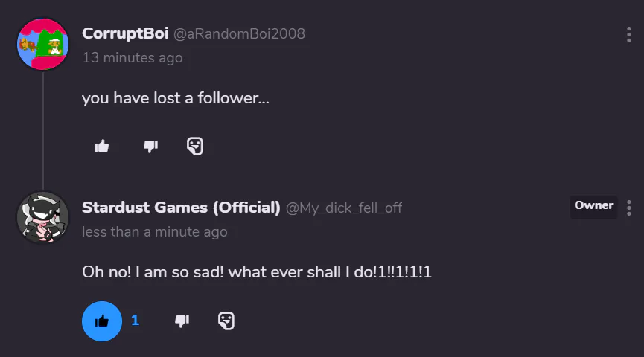
Task: Add sticker reaction to Stardust Games' reply
Action: (x=226, y=321)
